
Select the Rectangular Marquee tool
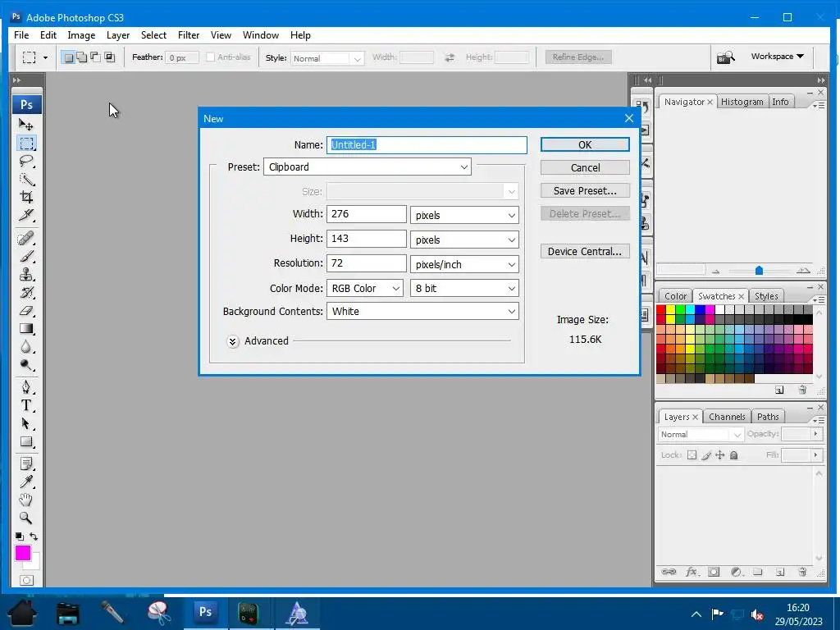(26, 143)
